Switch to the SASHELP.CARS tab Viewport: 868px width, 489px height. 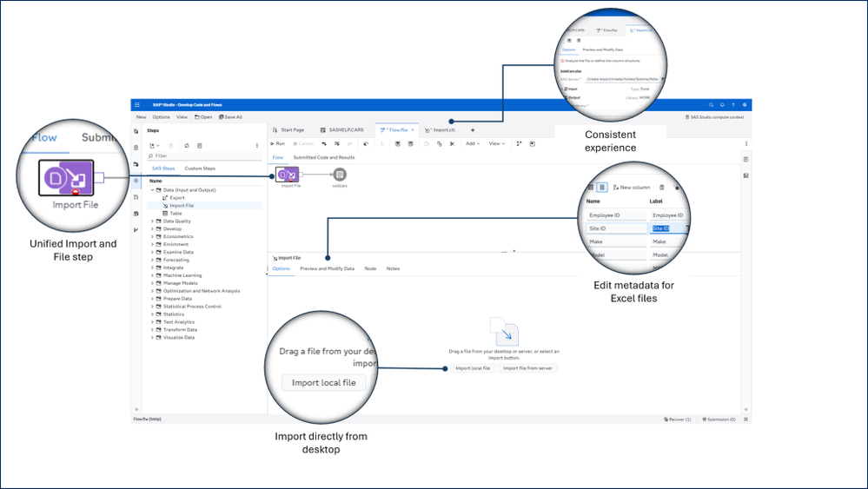click(x=341, y=130)
